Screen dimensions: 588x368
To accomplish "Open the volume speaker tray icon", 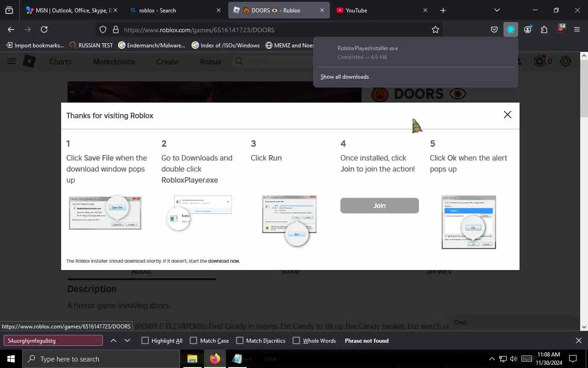I will 514,359.
